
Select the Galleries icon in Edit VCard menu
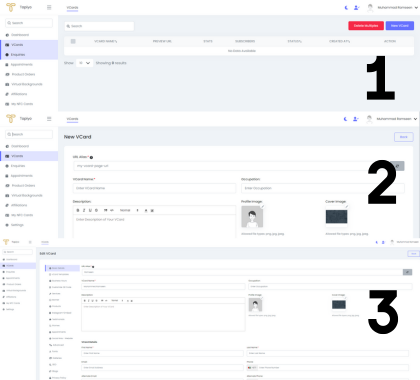(50, 358)
